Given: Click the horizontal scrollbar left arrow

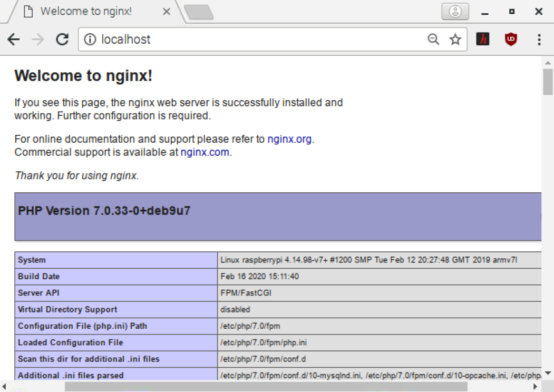Looking at the screenshot, I should point(4,387).
